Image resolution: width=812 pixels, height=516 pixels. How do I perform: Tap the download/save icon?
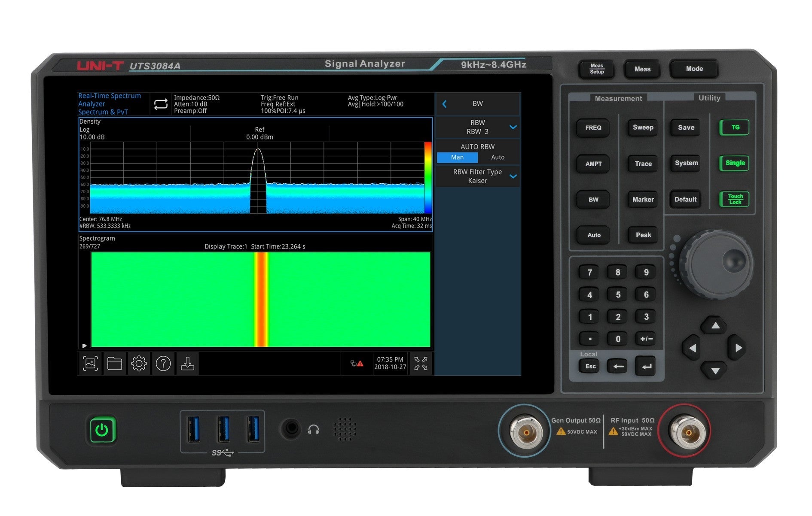pos(187,364)
